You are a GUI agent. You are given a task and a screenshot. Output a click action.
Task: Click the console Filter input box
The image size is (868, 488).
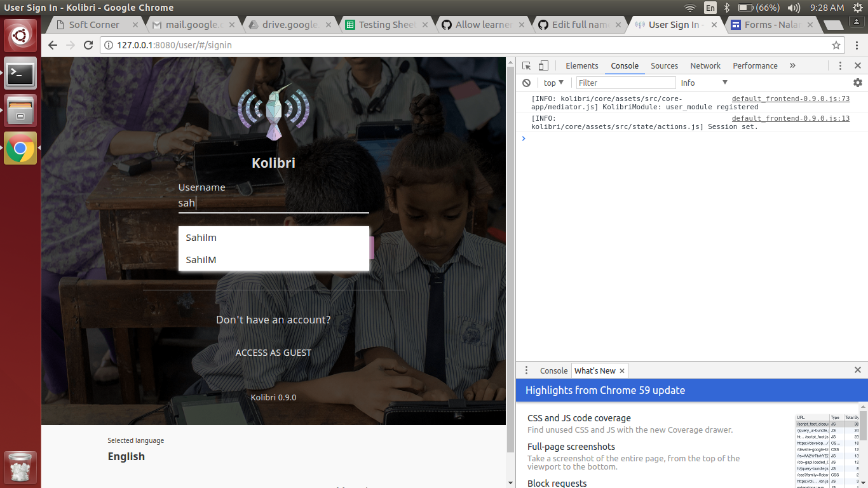(626, 83)
